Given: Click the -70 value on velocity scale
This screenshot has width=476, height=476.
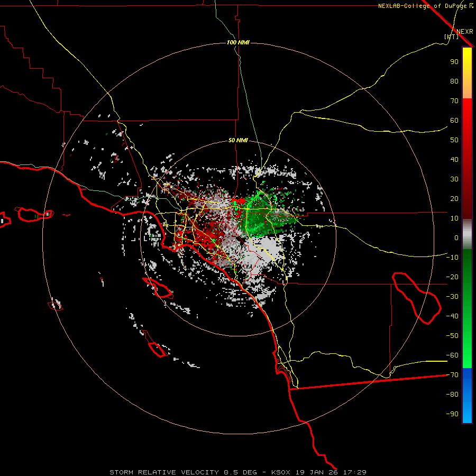Looking at the screenshot, I should click(452, 375).
